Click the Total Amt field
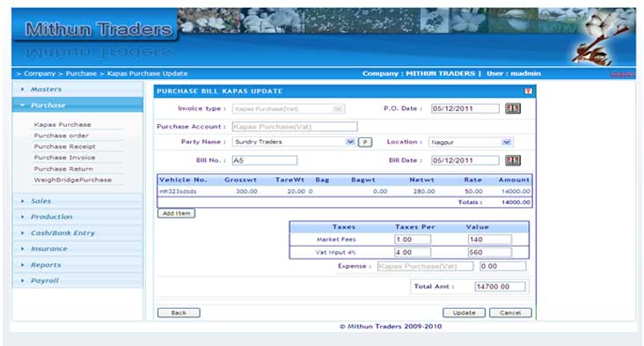 tap(501, 286)
